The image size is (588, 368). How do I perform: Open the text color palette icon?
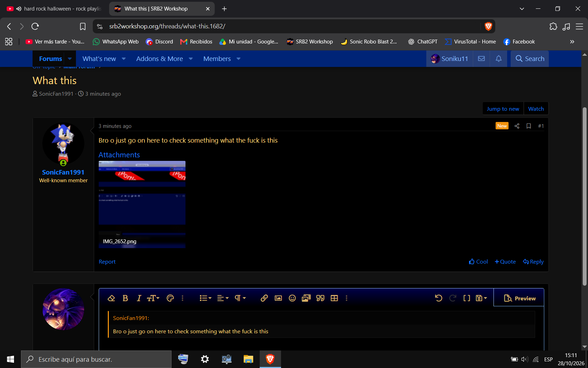[170, 298]
